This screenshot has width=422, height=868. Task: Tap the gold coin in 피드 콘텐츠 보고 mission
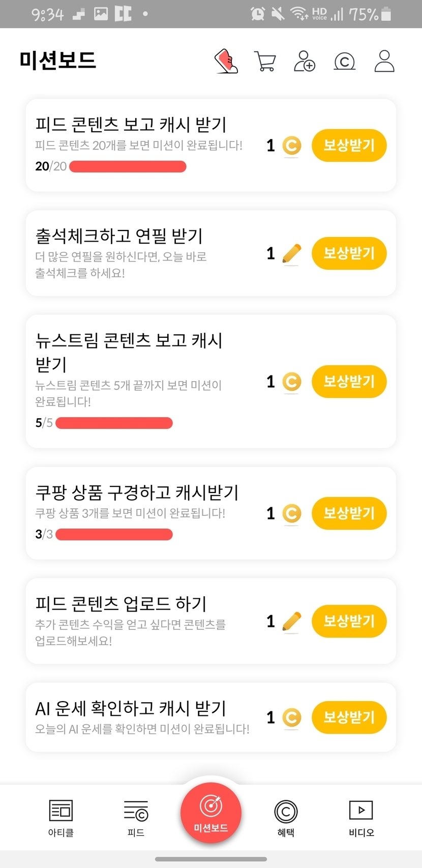click(291, 146)
